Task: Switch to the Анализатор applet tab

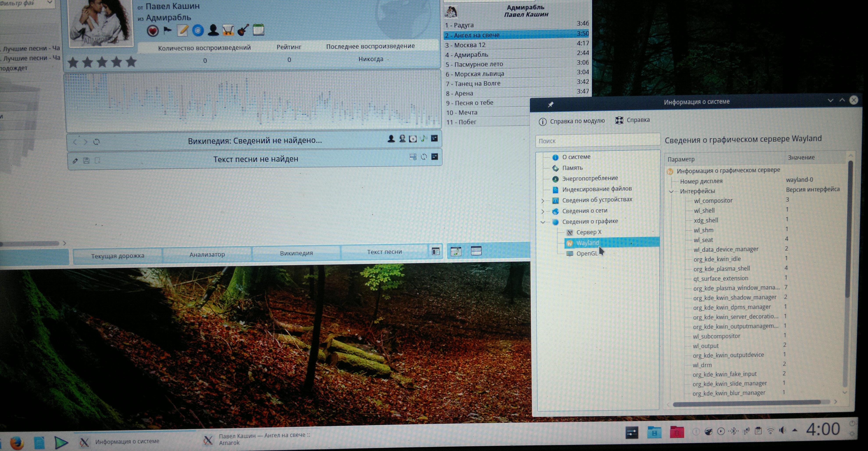Action: (x=207, y=254)
